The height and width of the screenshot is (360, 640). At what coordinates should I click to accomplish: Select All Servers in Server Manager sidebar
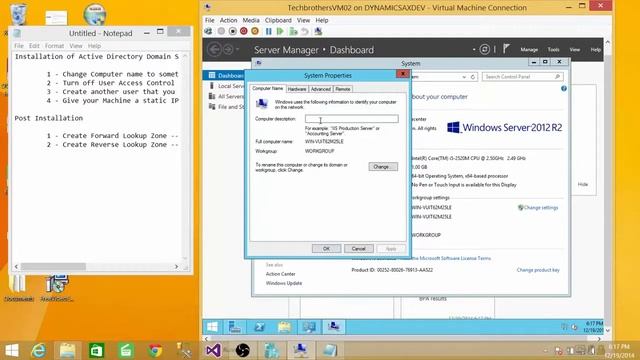pos(227,96)
